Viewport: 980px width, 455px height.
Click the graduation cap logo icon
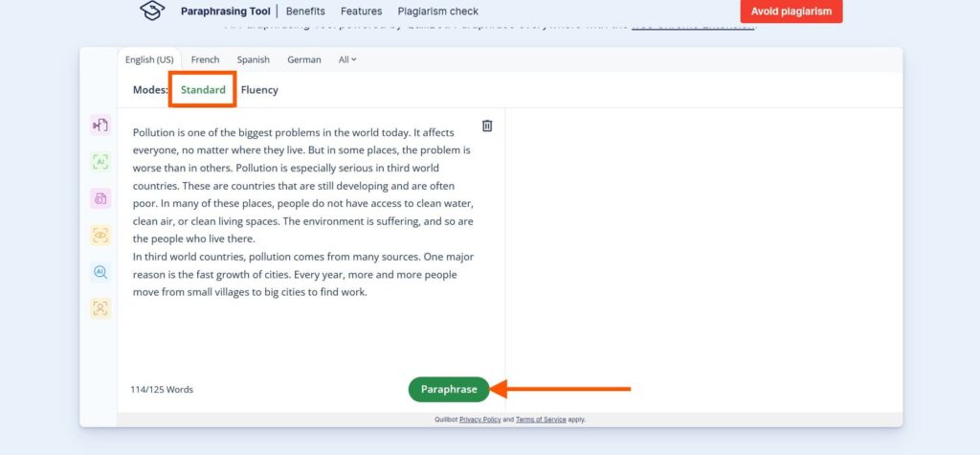coord(152,11)
